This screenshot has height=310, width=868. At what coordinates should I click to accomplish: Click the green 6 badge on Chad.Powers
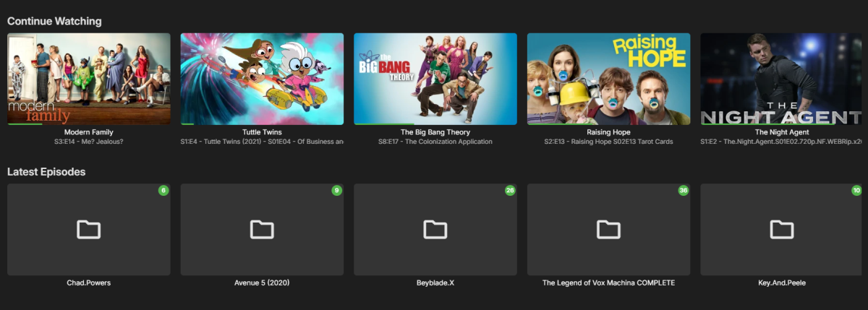pyautogui.click(x=163, y=190)
